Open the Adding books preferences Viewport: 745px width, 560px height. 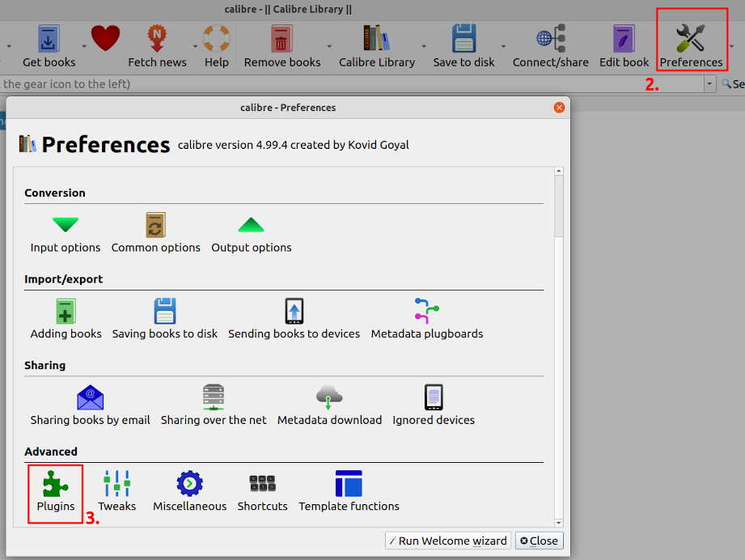pyautogui.click(x=66, y=320)
